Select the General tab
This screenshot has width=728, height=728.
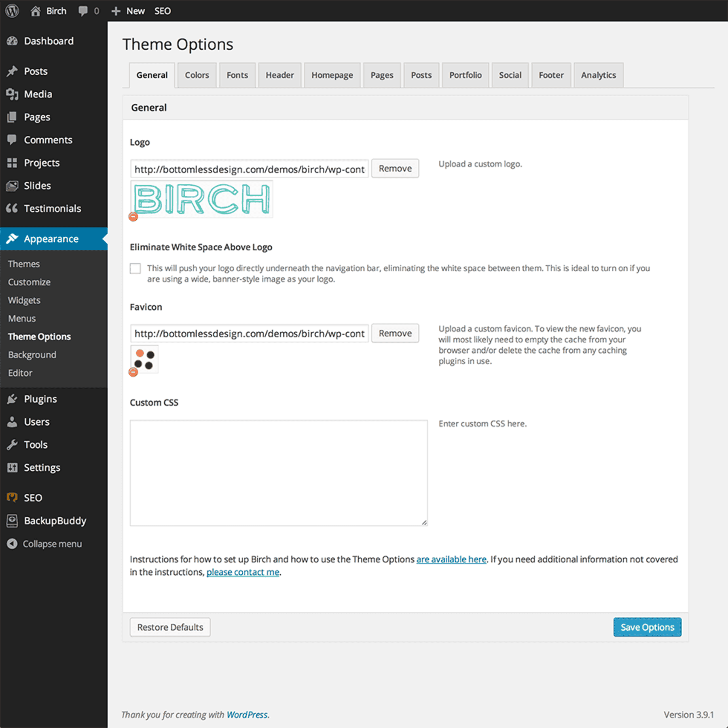point(152,75)
